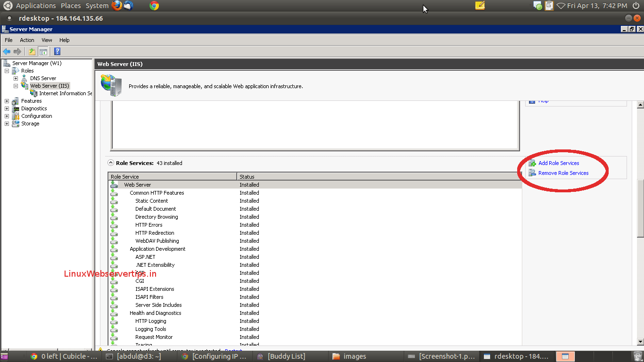Viewport: 644px width, 362px height.
Task: Click the Roles node icon in the tree
Action: [16, 71]
